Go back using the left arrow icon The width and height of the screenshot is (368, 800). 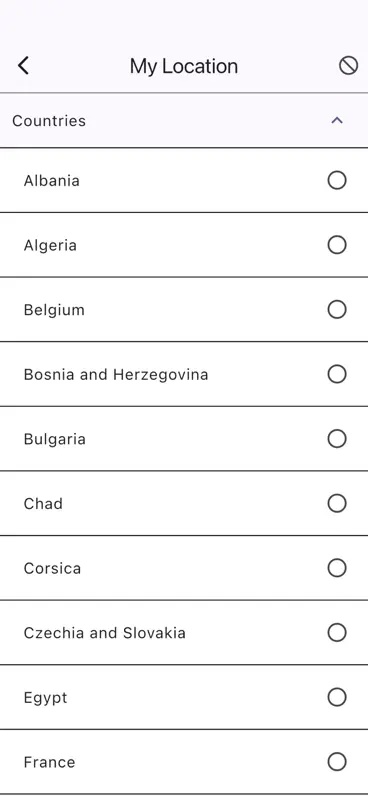click(x=23, y=66)
